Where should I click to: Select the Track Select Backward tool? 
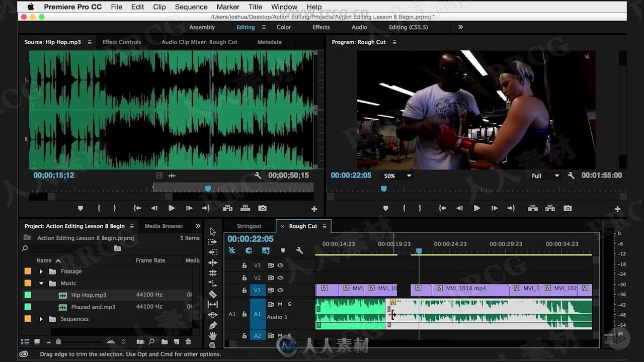tap(213, 252)
